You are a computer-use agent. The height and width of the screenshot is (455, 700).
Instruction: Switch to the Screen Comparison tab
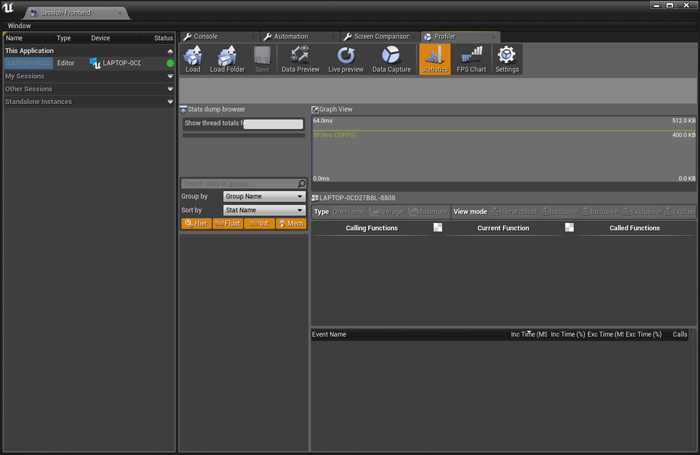[378, 36]
